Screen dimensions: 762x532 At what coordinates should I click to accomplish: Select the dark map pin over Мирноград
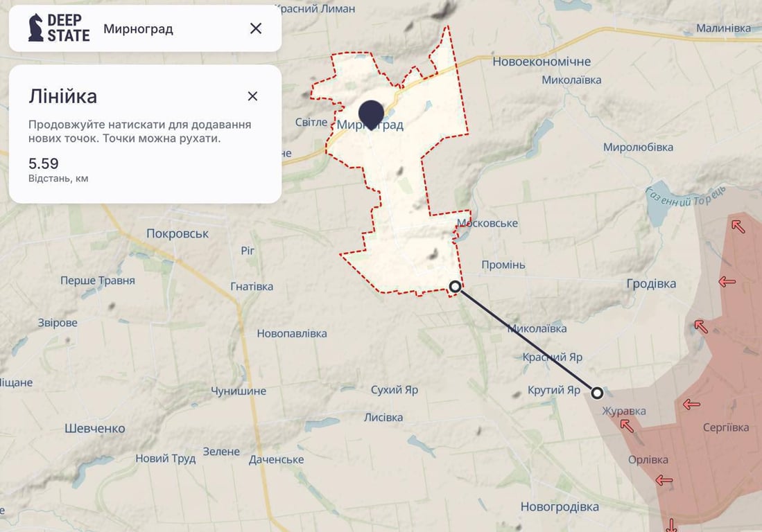click(x=372, y=112)
